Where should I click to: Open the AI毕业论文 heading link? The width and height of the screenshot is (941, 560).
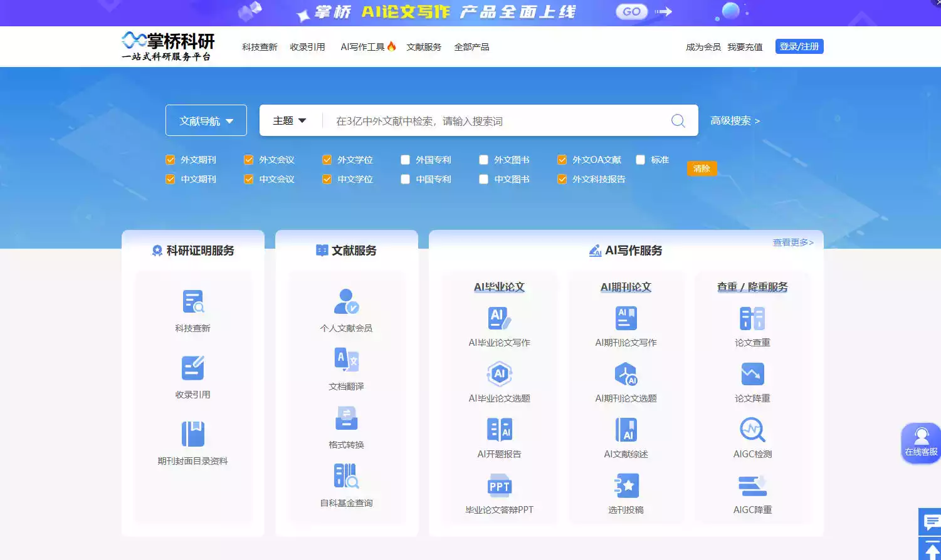[x=500, y=287]
